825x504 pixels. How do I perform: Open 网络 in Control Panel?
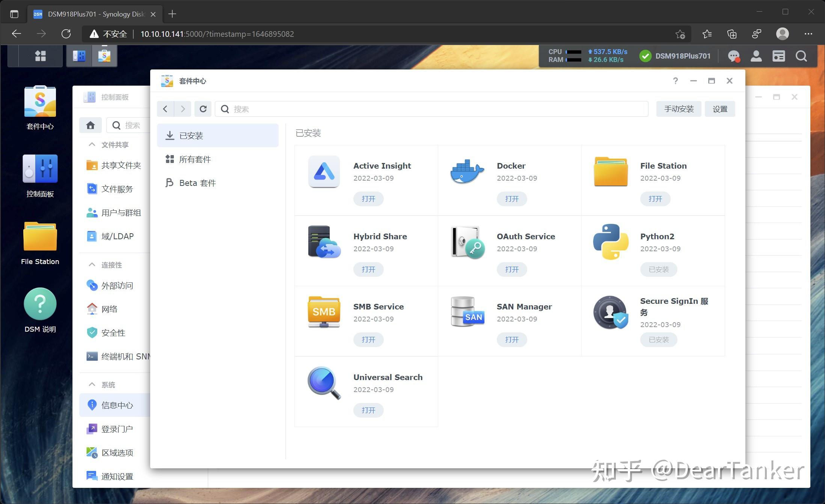point(115,309)
